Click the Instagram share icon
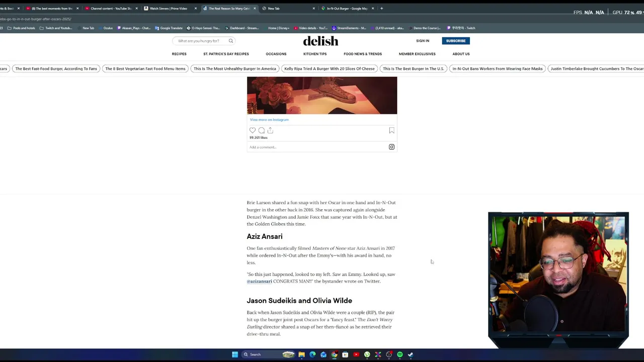This screenshot has width=644, height=362. [270, 130]
